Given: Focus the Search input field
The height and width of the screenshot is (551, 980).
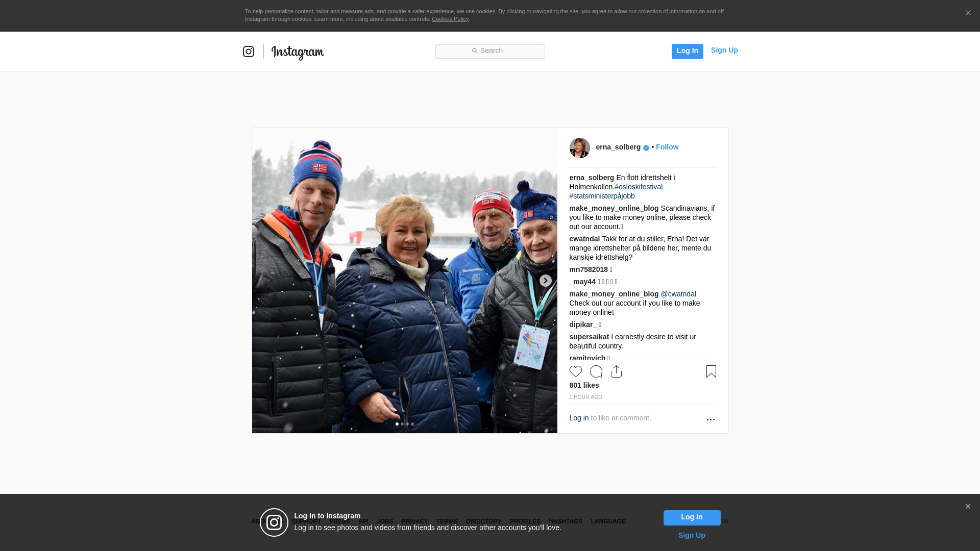Looking at the screenshot, I should click(490, 51).
